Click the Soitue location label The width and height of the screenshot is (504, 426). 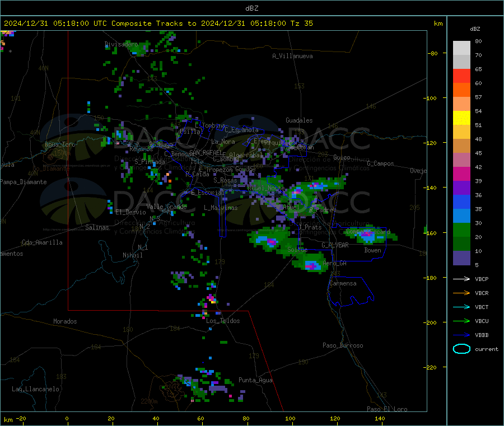click(297, 249)
